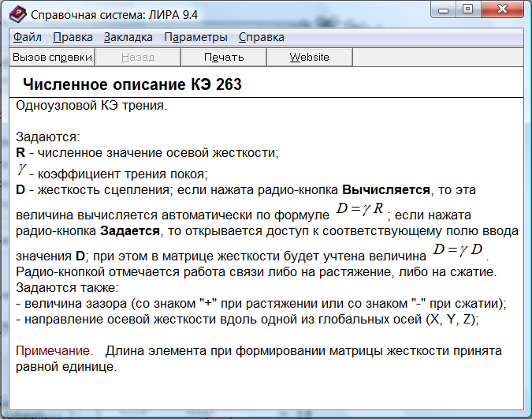532x419 pixels.
Task: Open the Справка menu
Action: point(261,37)
